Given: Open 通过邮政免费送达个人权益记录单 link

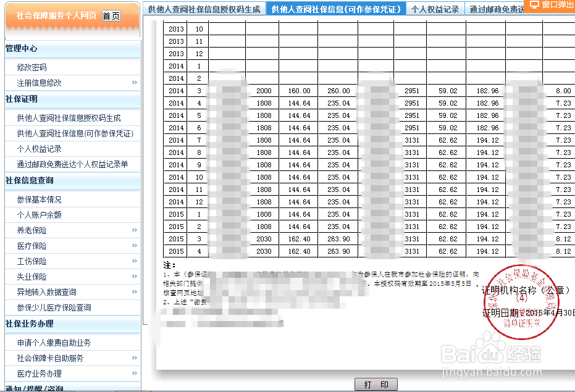Looking at the screenshot, I should click(x=72, y=164).
